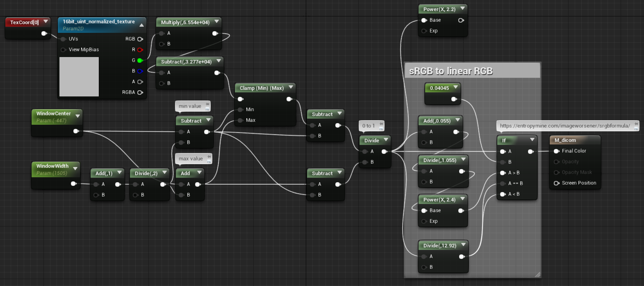The height and width of the screenshot is (286, 644).
Task: Click the WindowCenter parameter output pin
Action: coord(76,131)
